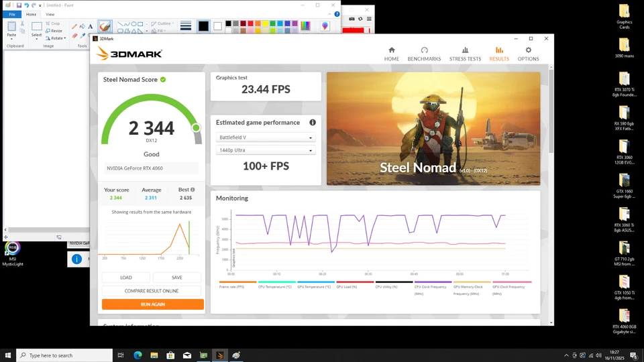Open the 3DMark Home page
Viewport: 644px width, 362px height.
point(391,54)
